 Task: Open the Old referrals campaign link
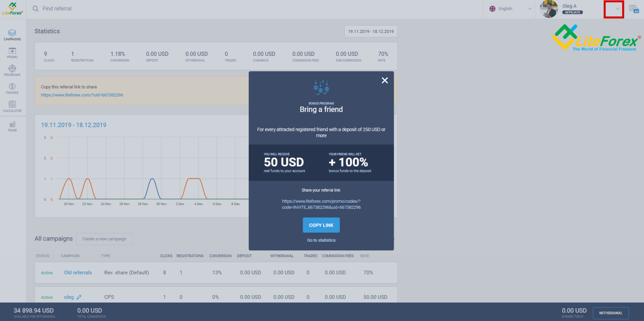(x=78, y=272)
